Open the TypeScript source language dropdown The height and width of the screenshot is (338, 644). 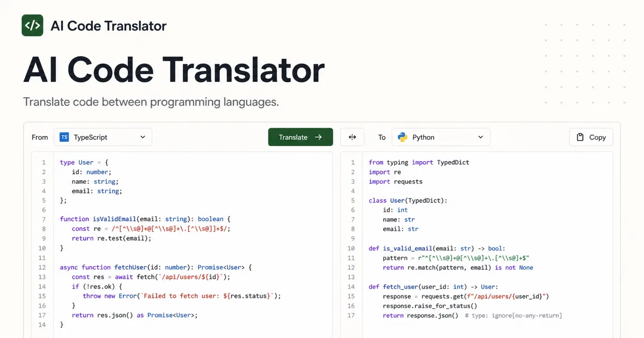(x=103, y=137)
